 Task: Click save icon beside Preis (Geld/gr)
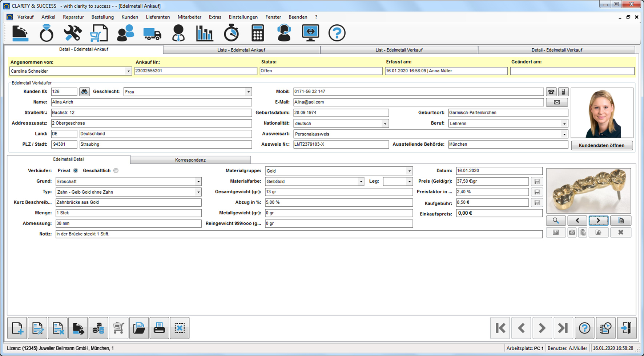537,181
